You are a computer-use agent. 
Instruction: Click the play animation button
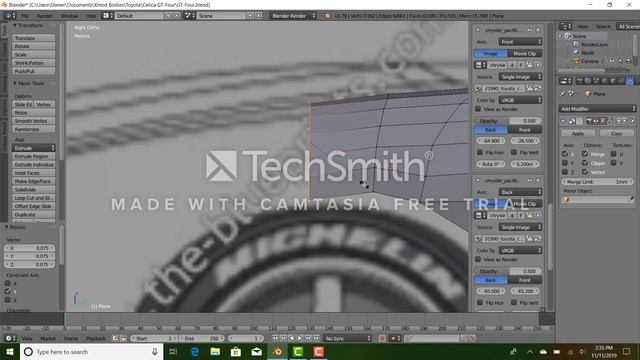pos(300,338)
